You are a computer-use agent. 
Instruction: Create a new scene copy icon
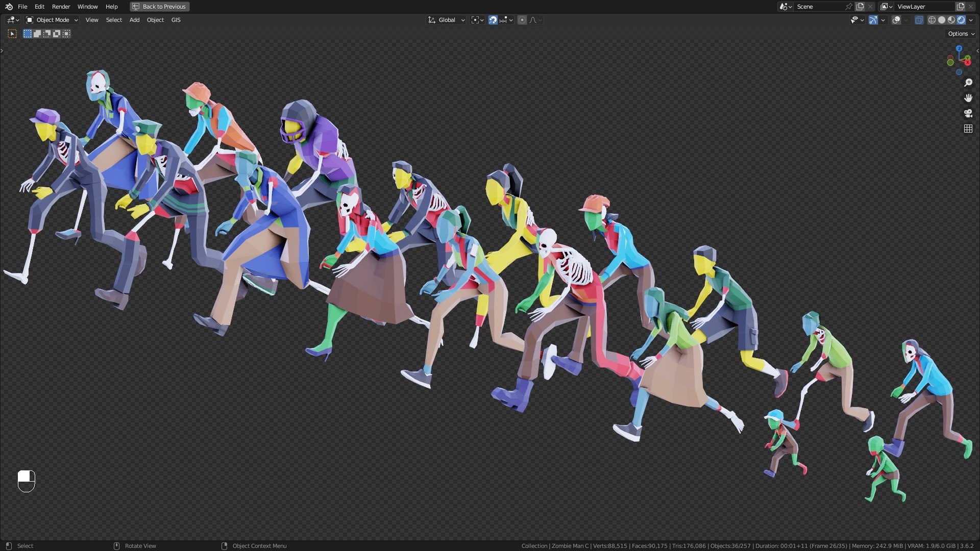(860, 7)
